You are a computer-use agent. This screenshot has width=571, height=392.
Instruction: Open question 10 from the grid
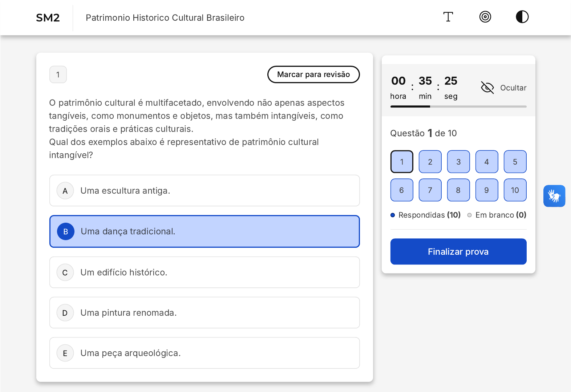pos(515,190)
